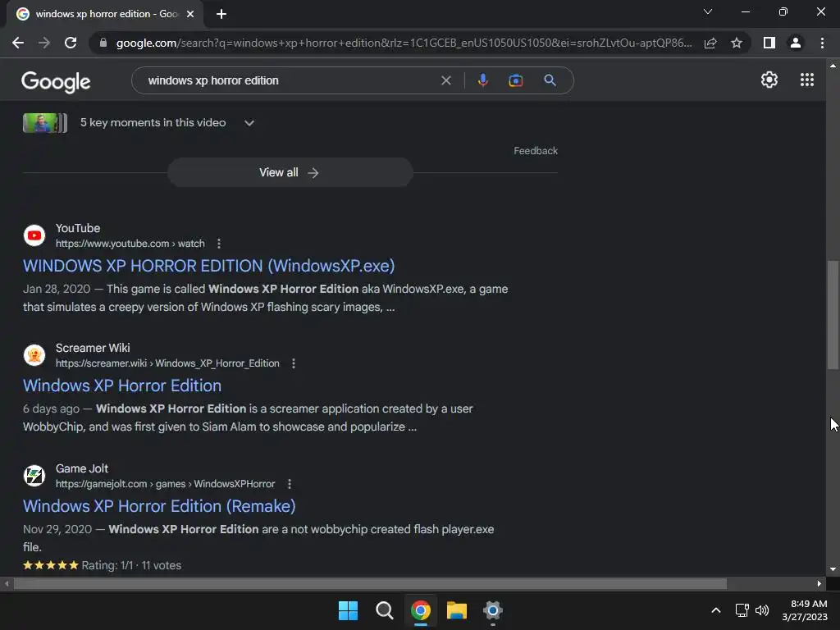The width and height of the screenshot is (840, 630).
Task: Open Game Jolt result options menu
Action: tap(290, 484)
